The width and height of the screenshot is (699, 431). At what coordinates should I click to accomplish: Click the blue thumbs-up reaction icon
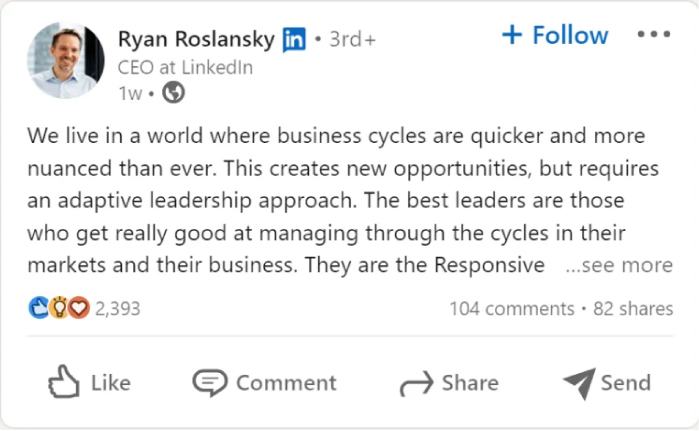tap(39, 309)
